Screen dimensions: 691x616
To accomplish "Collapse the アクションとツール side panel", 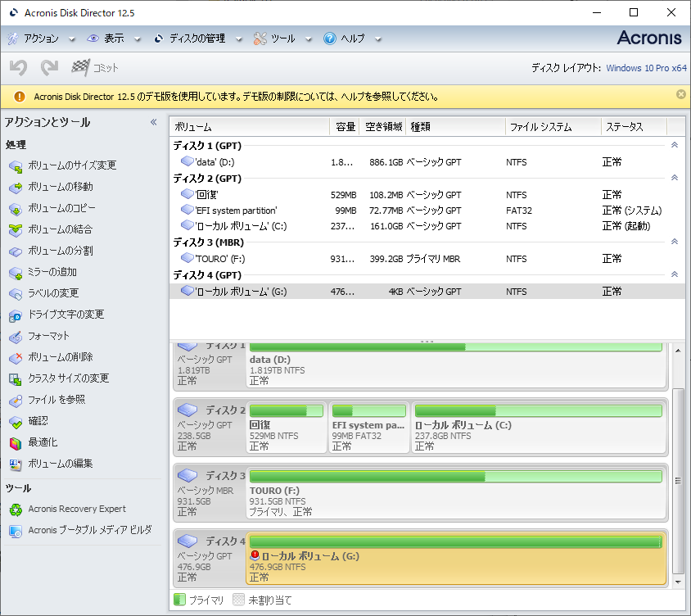I will [153, 122].
